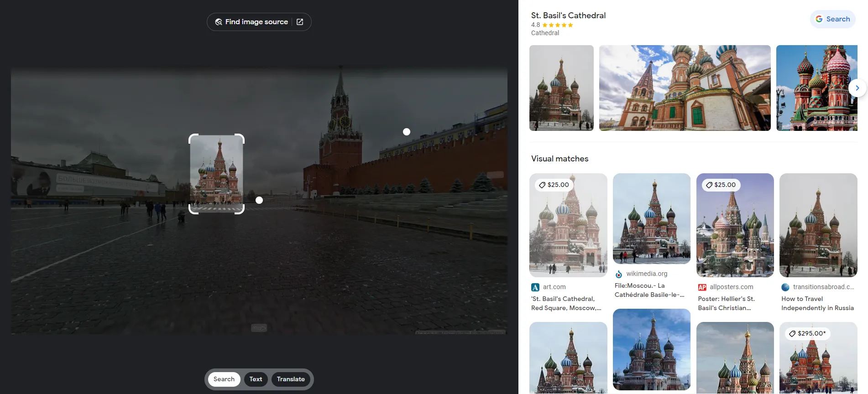Click the Google logo in Search button
This screenshot has height=394, width=868.
pos(819,19)
